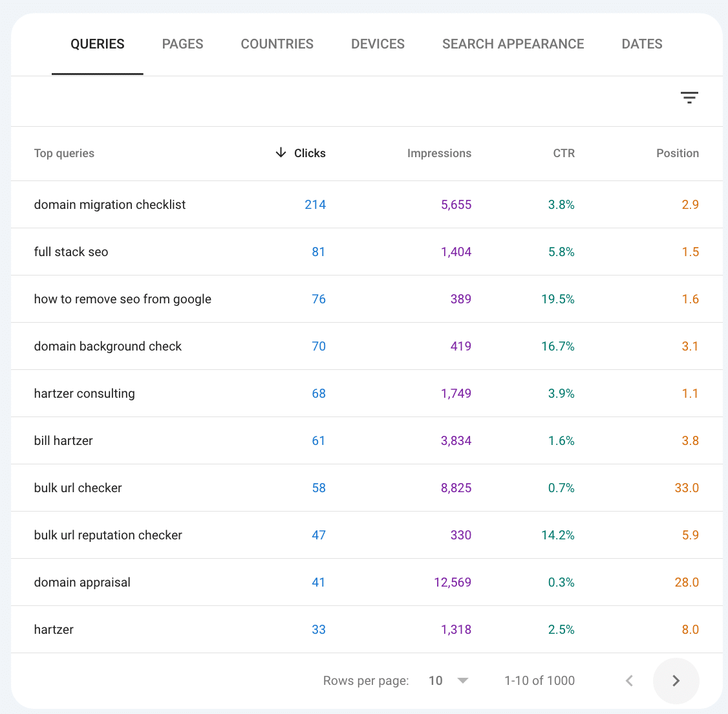Select the 'bill hartzer' query
The width and height of the screenshot is (728, 714).
63,440
